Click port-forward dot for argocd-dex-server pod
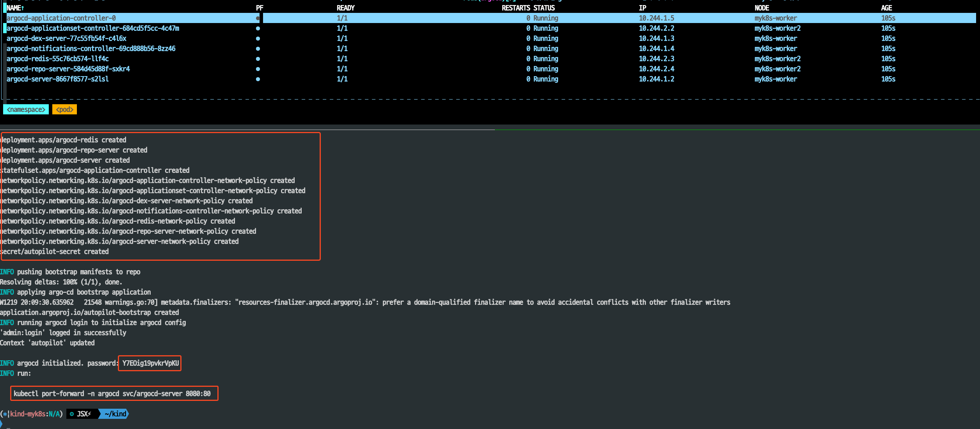Image resolution: width=980 pixels, height=429 pixels. [258, 39]
